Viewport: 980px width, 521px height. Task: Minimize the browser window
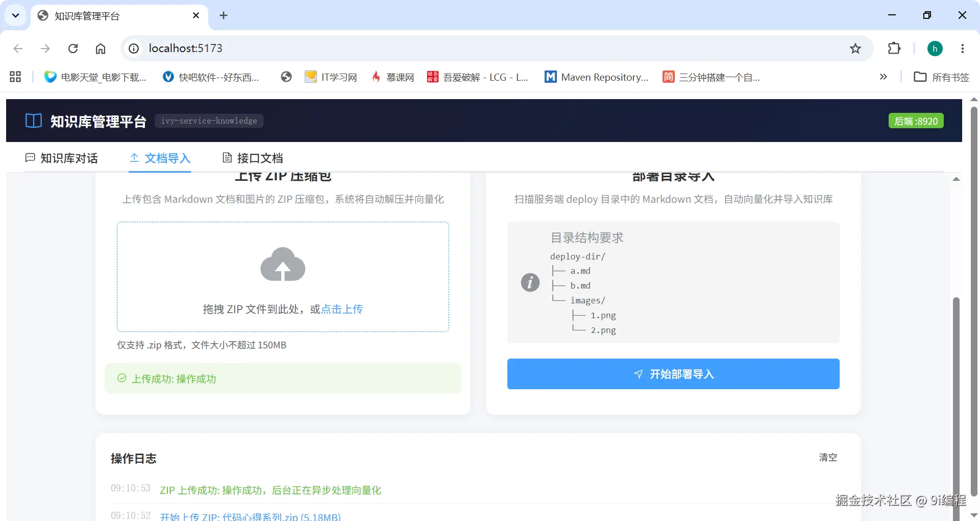[892, 15]
